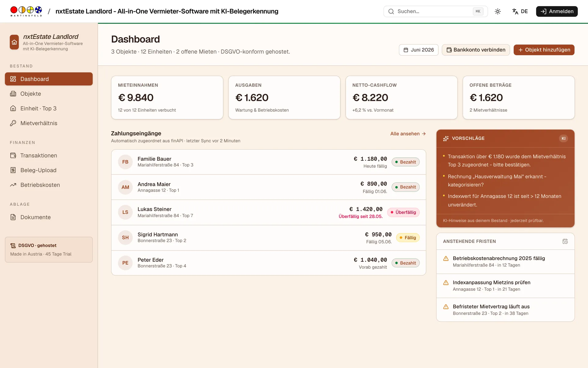
Task: Click the LS avatar of Lukas Steiner
Action: point(125,212)
